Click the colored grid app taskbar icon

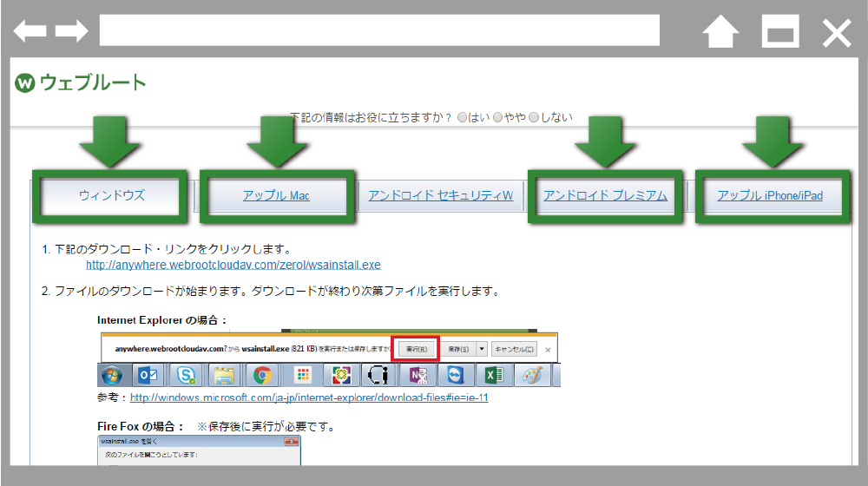pos(303,375)
